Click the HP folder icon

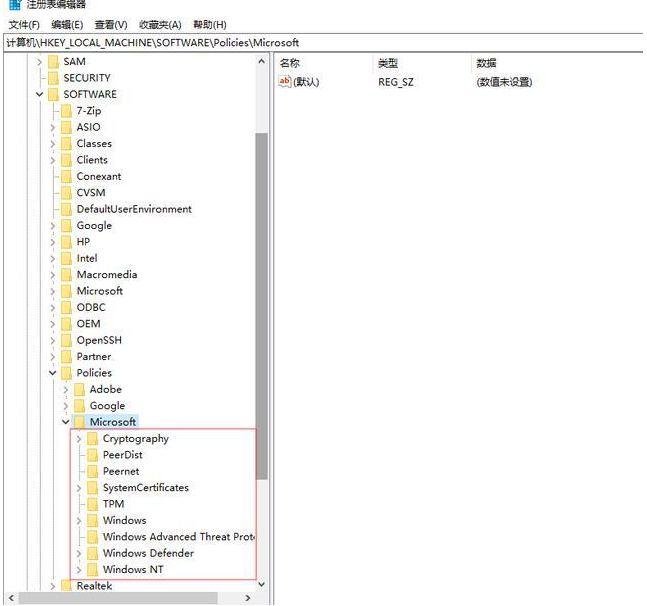(x=66, y=242)
